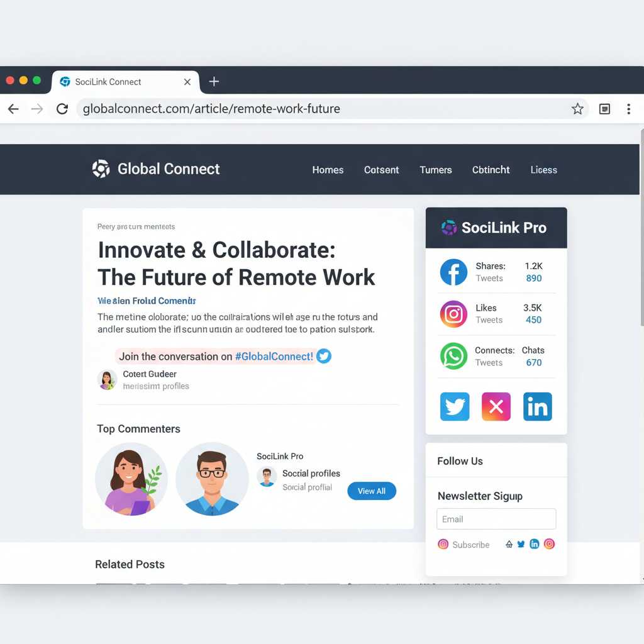Click the Global Connect logo icon
644x644 pixels.
101,169
